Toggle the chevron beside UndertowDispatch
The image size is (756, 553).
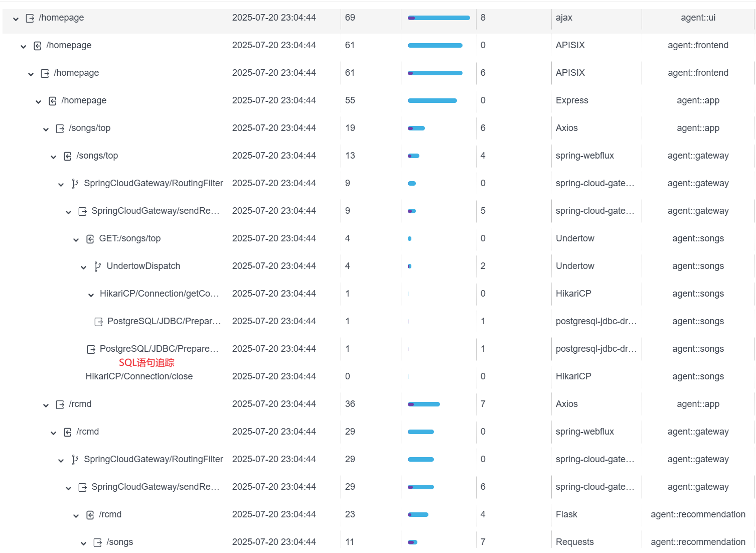83,267
